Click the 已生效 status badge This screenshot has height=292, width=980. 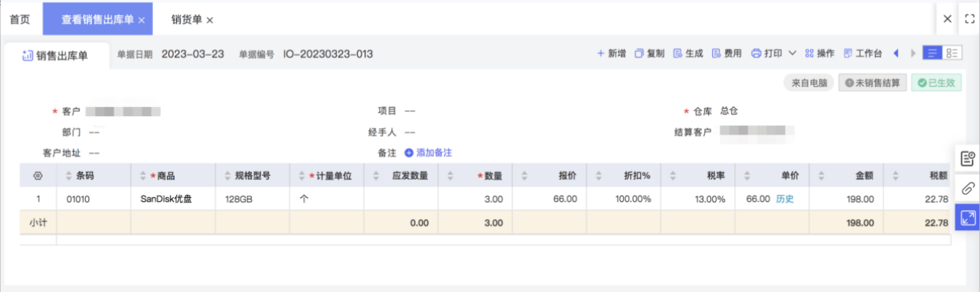(936, 82)
